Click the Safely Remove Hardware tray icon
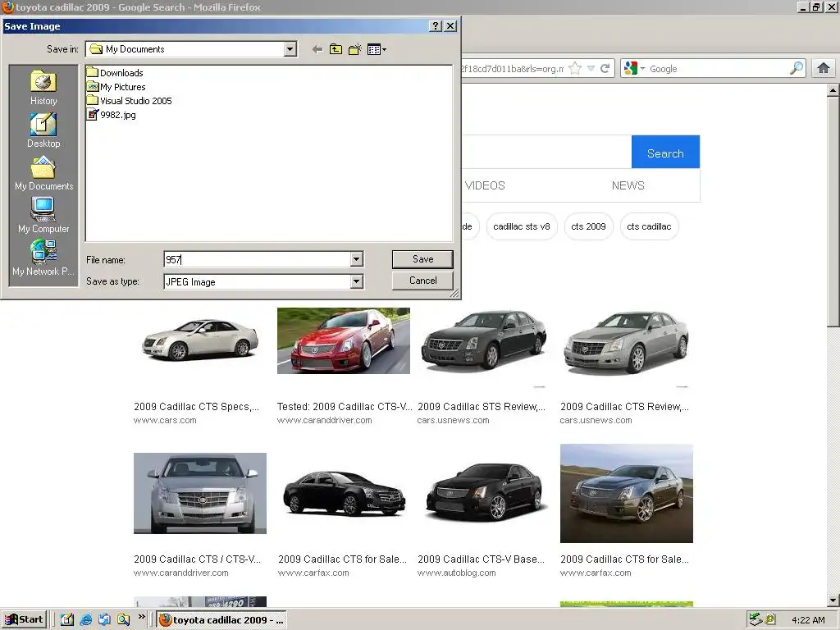Screen dimensions: 840x630 [x=756, y=620]
